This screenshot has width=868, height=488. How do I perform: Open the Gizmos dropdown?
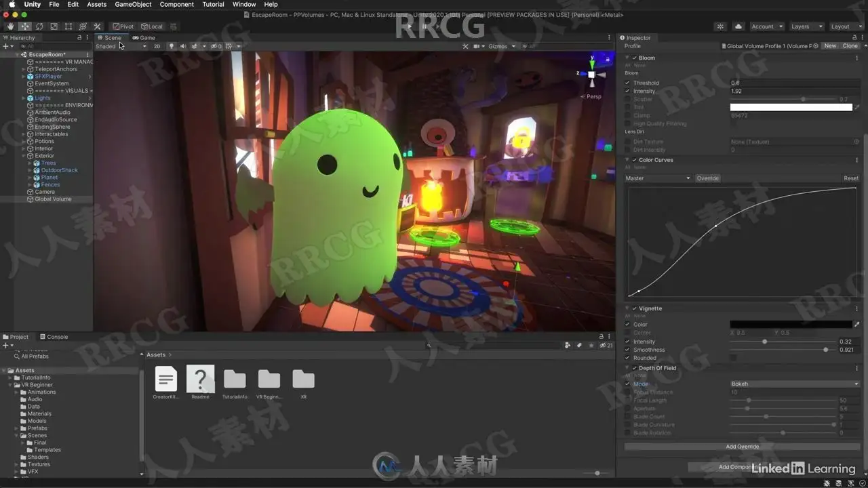coord(502,46)
